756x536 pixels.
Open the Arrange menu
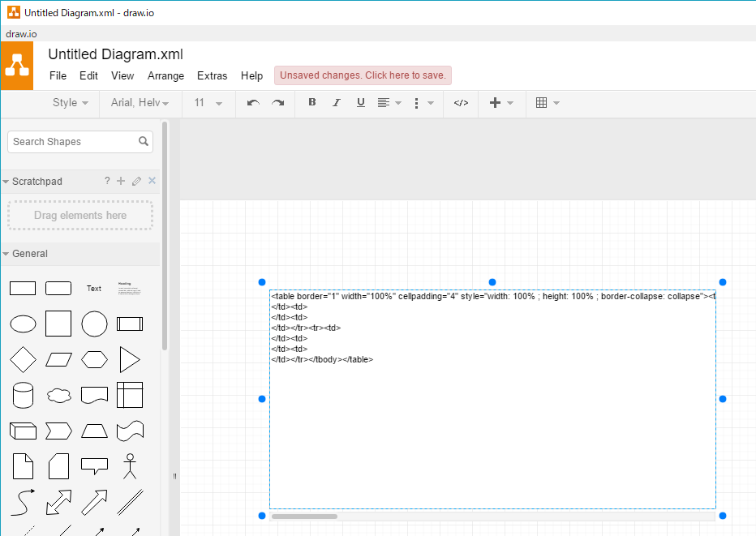pos(165,75)
